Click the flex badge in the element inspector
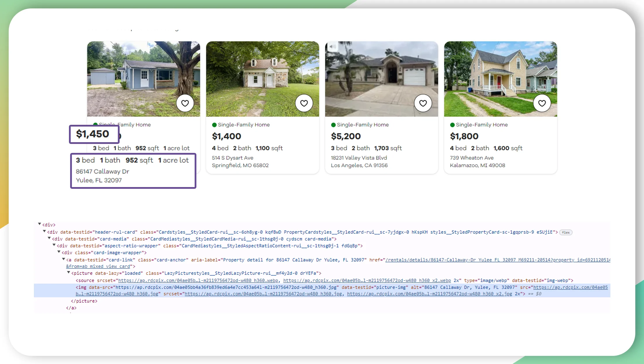The image size is (644, 364). 566,232
